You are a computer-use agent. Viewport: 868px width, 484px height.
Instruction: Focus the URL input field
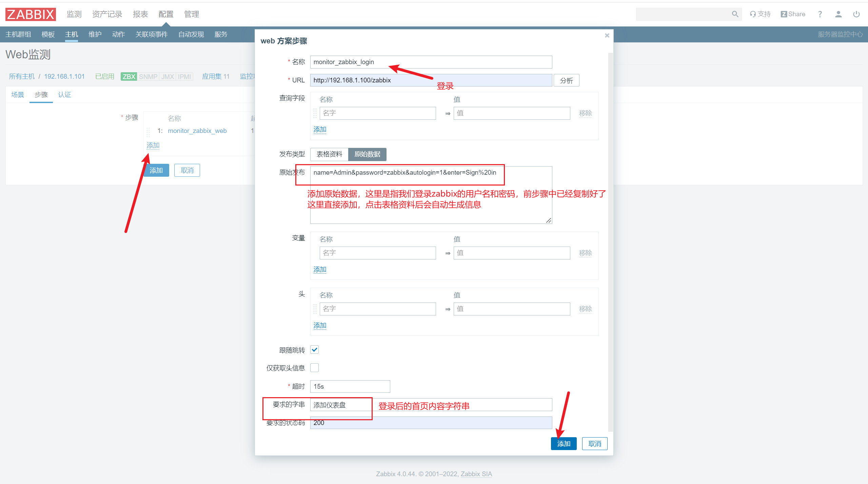tap(431, 80)
